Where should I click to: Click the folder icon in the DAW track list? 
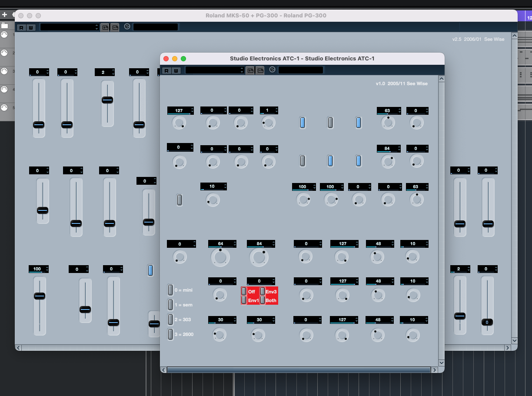click(x=4, y=26)
